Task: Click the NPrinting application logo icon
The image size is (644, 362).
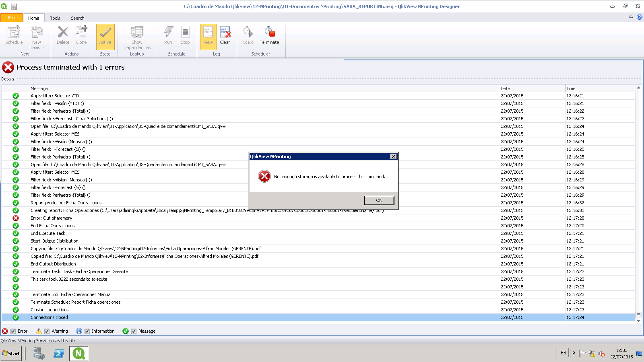Action: (x=4, y=6)
